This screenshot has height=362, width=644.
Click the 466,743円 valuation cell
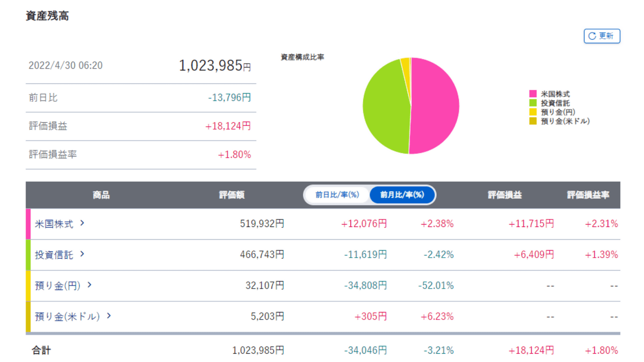[x=262, y=255]
